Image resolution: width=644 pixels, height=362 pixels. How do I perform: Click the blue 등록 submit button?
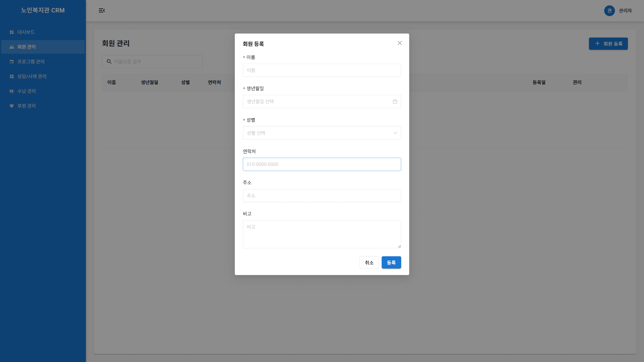click(x=391, y=262)
